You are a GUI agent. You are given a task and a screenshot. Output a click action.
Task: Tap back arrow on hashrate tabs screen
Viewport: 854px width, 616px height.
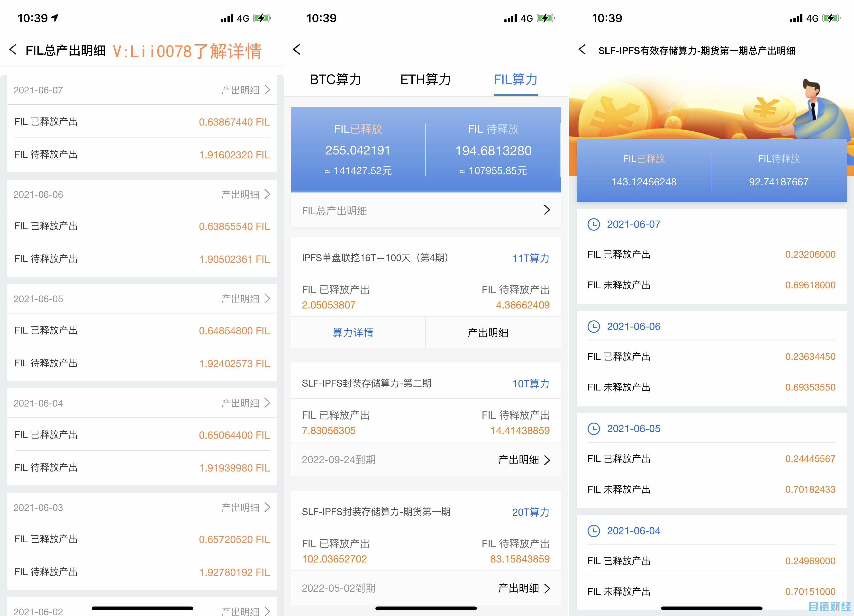pyautogui.click(x=297, y=49)
